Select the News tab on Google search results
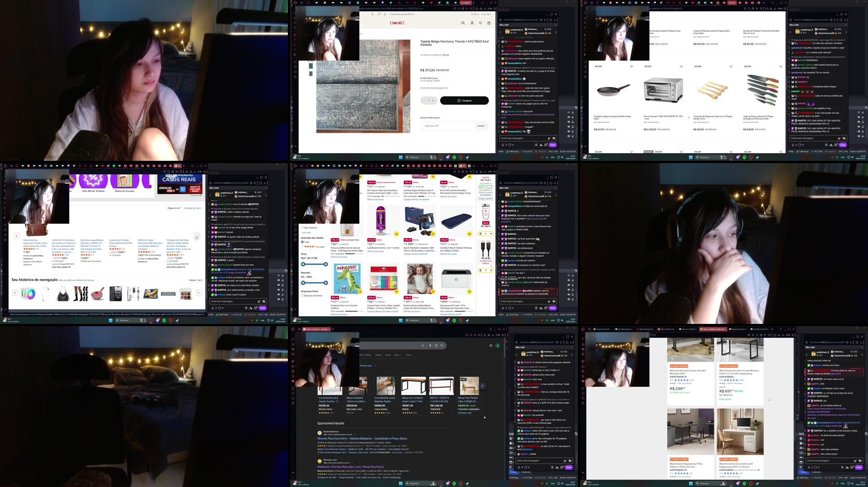Image resolution: width=868 pixels, height=487 pixels. coord(388,355)
